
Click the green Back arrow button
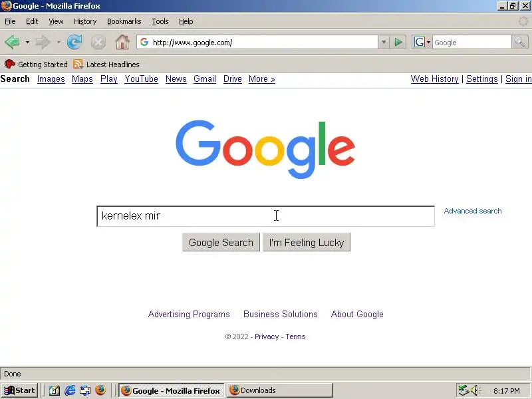point(13,43)
